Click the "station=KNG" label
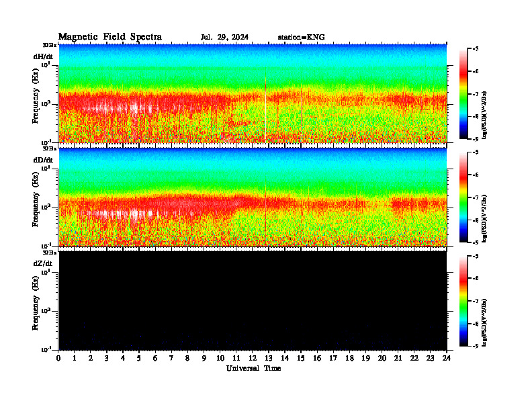Image resolution: width=532 pixels, height=411 pixels. pyautogui.click(x=301, y=38)
